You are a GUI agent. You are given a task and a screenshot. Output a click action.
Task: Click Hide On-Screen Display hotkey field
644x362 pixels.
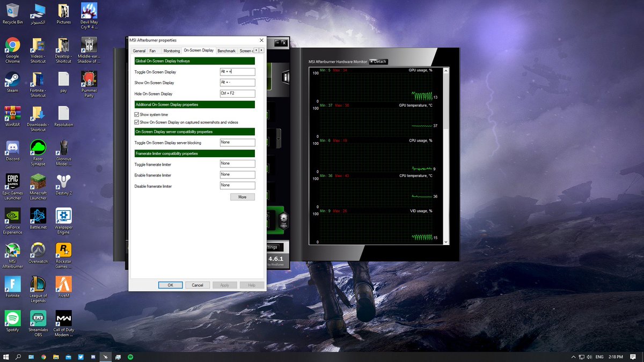point(237,93)
